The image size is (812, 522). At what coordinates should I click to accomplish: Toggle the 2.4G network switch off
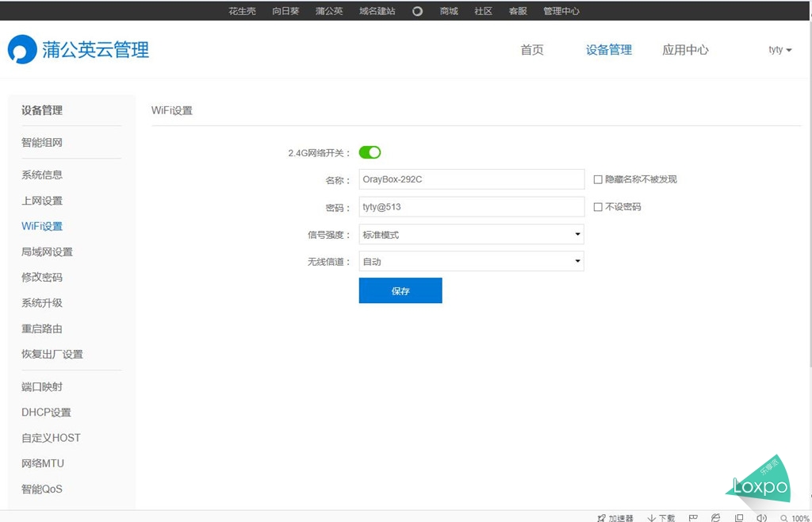370,152
